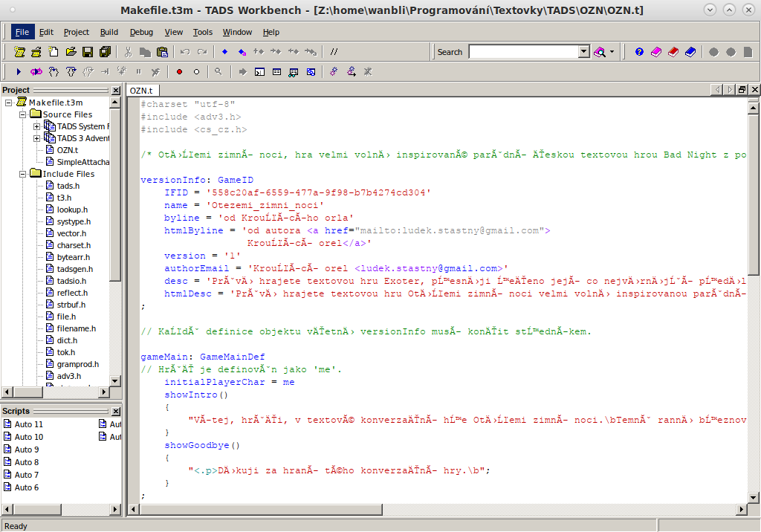Viewport: 761px width, 532px height.
Task: Open the Debug menu
Action: point(141,32)
